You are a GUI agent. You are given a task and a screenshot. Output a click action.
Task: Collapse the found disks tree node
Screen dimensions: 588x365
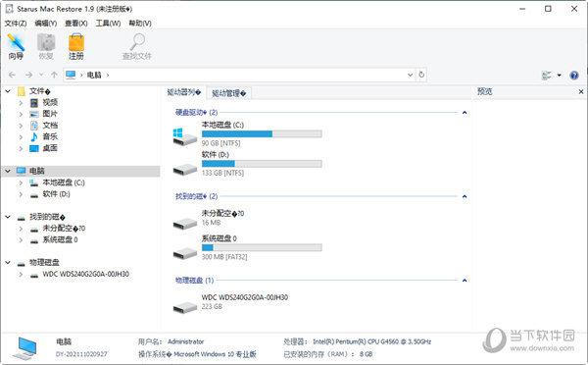[x=8, y=217]
